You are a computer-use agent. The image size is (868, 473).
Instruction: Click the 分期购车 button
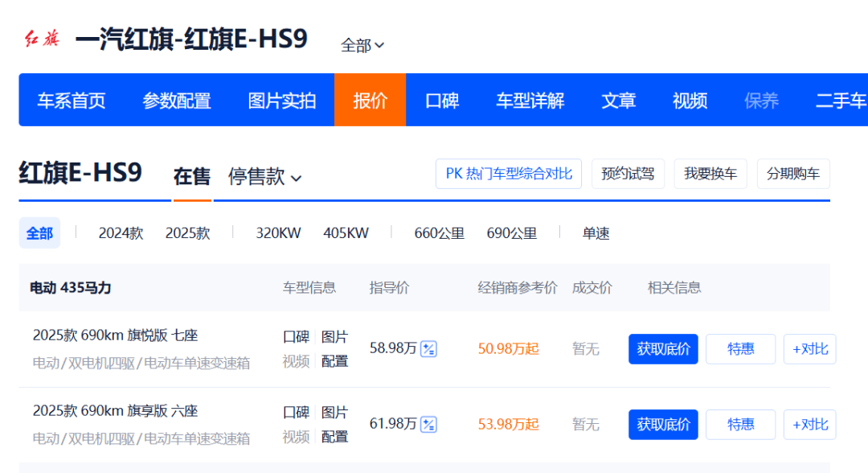pyautogui.click(x=793, y=174)
